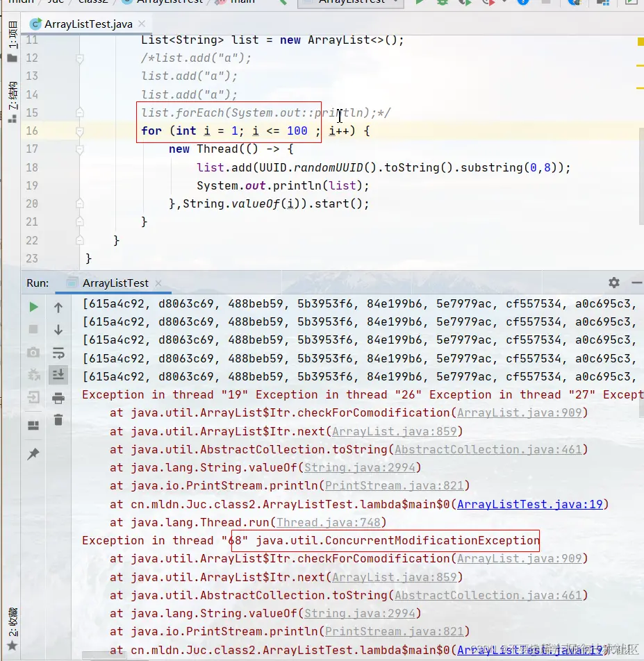Image resolution: width=644 pixels, height=661 pixels.
Task: Click "java.util.ConcurrentModificationException" in console
Action: tap(397, 541)
